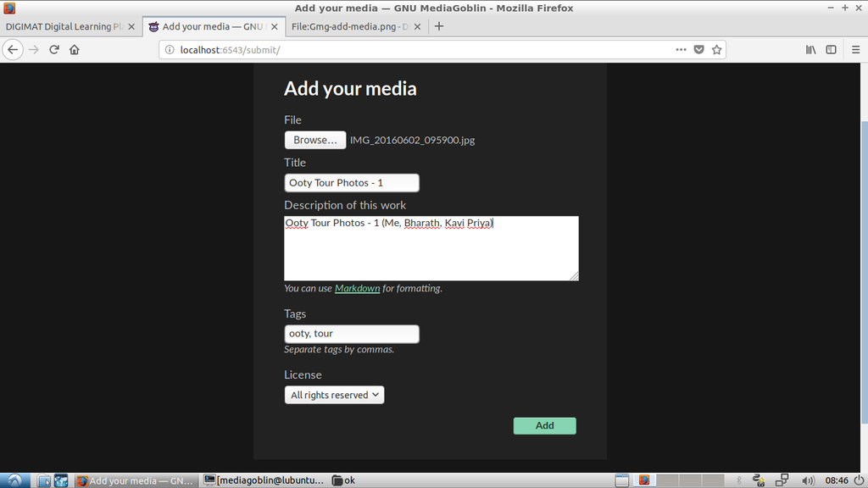Click the browser Back arrow button

click(12, 50)
